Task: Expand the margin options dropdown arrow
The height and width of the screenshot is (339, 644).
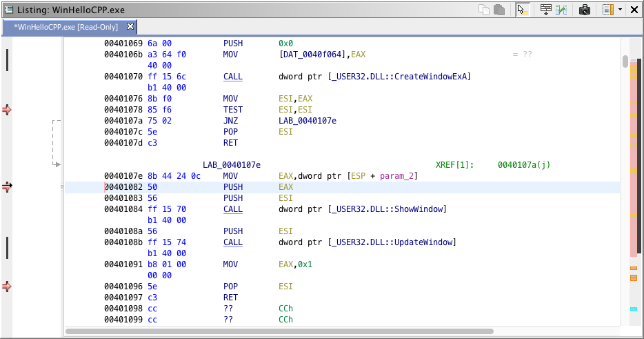Action: click(621, 10)
